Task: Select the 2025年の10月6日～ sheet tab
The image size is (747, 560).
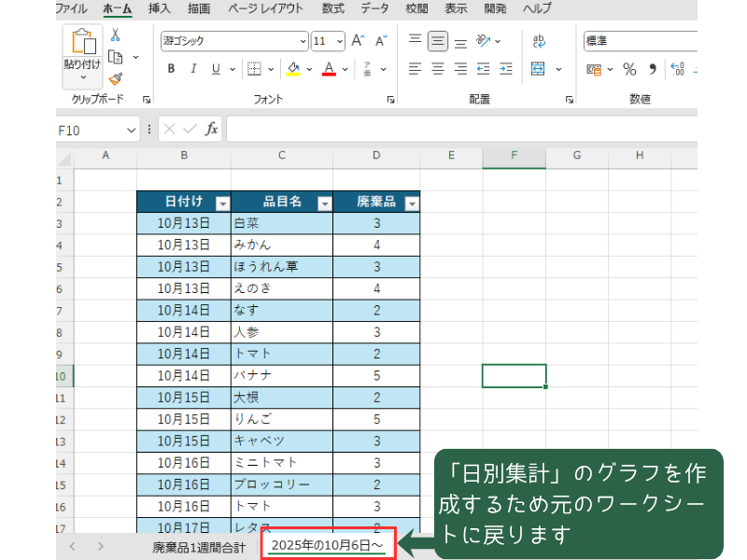Action: (x=328, y=546)
